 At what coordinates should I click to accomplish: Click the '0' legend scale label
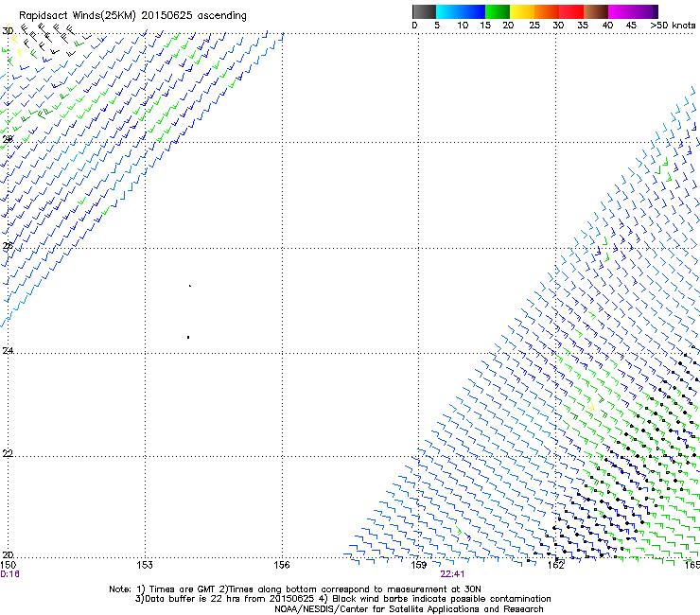[414, 26]
